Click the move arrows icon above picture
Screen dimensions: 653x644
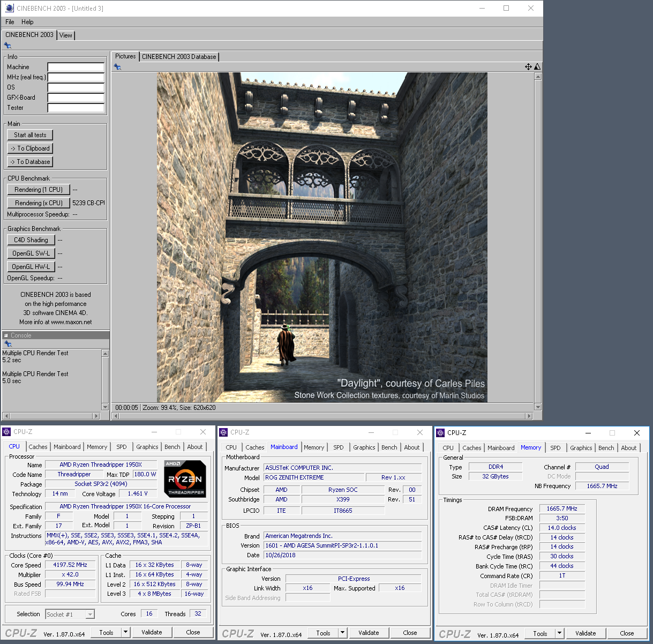[x=528, y=67]
